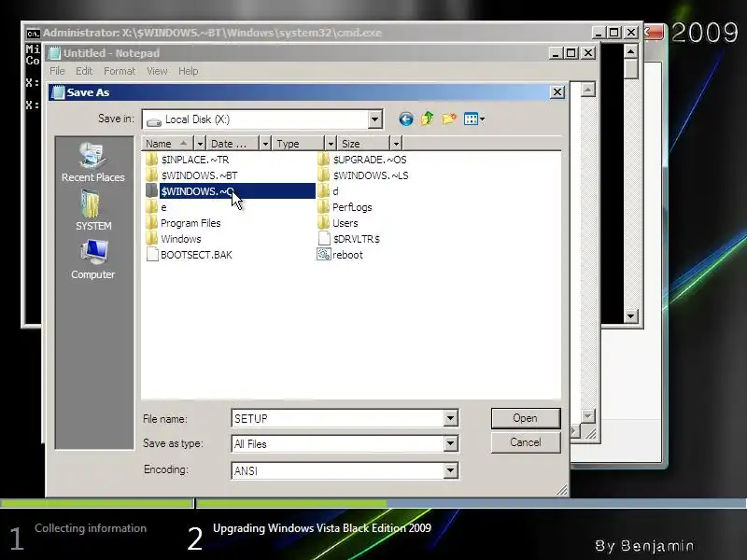Open the Date column filter dropdown
The width and height of the screenshot is (747, 560).
click(265, 144)
